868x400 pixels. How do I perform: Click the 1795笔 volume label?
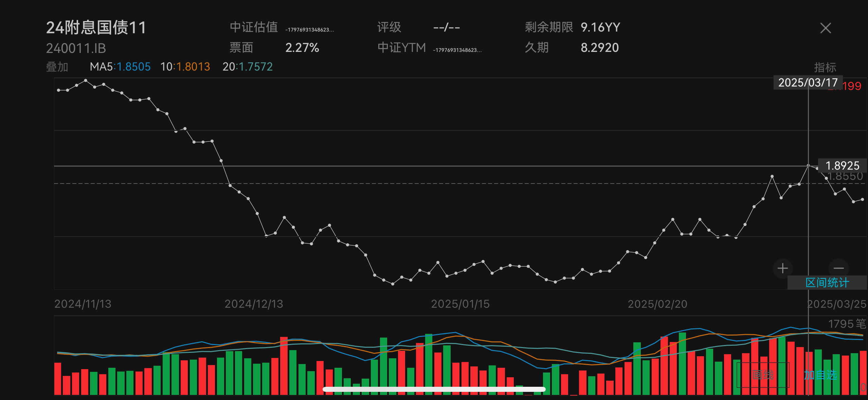(x=847, y=324)
